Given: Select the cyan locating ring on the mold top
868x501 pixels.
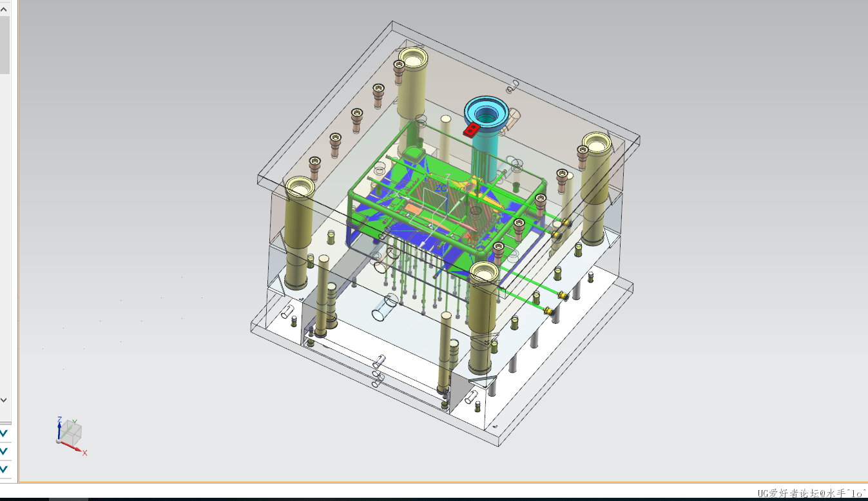Looking at the screenshot, I should [487, 115].
